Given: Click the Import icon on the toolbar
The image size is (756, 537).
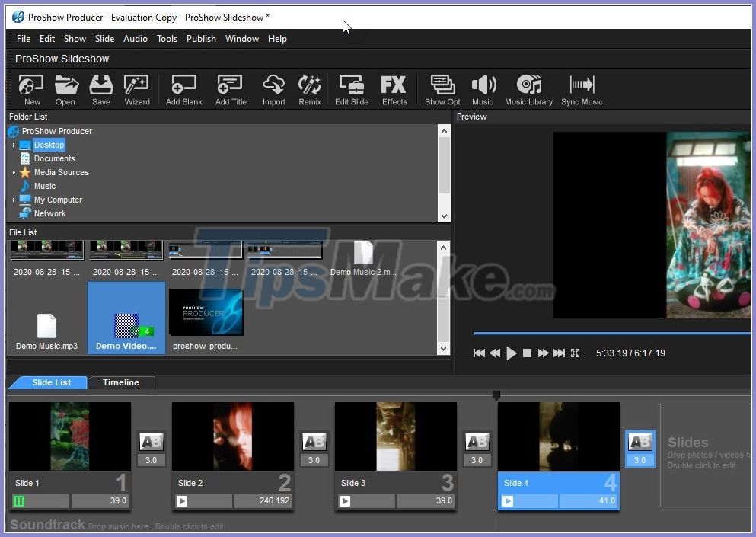Looking at the screenshot, I should (x=273, y=89).
